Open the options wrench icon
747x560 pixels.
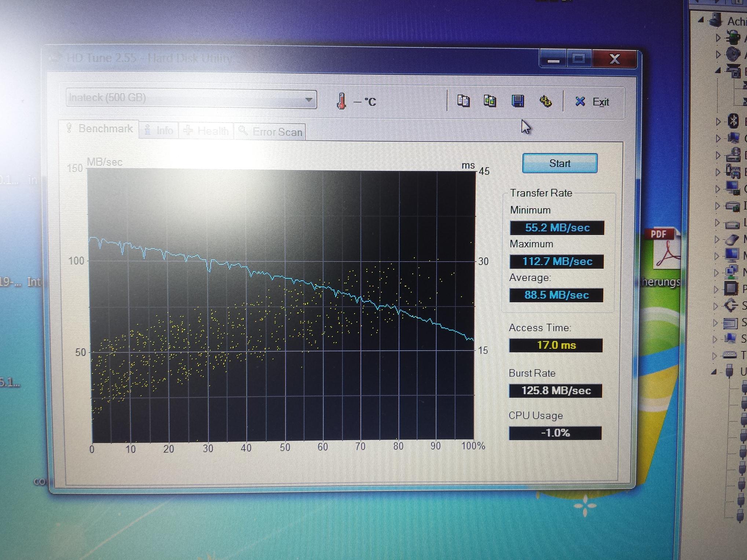point(545,101)
